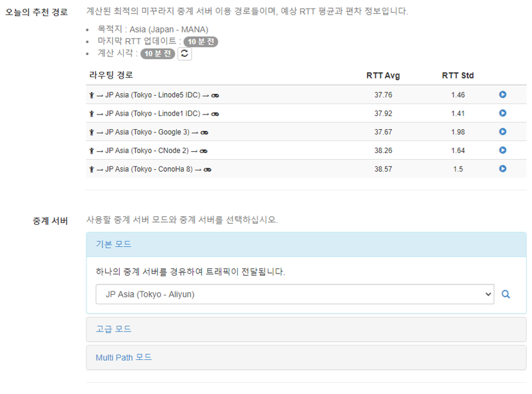This screenshot has height=394, width=532.
Task: Click play icon for CNode 2 route
Action: pyautogui.click(x=503, y=150)
